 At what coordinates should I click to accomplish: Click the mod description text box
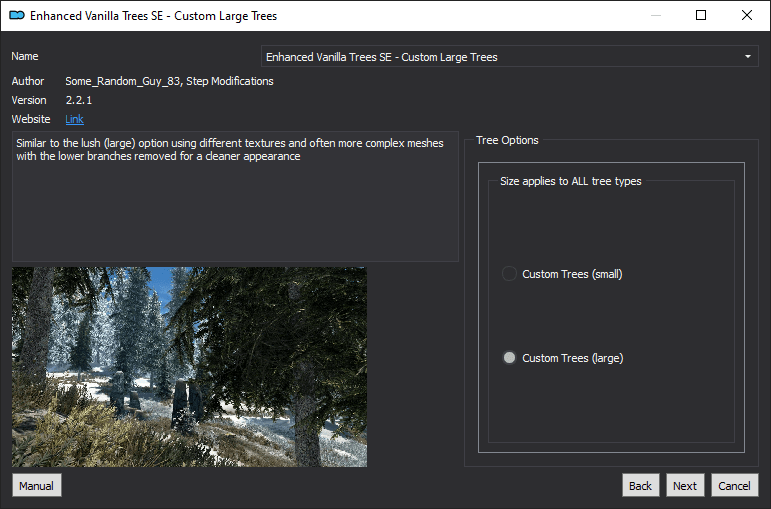coord(235,196)
